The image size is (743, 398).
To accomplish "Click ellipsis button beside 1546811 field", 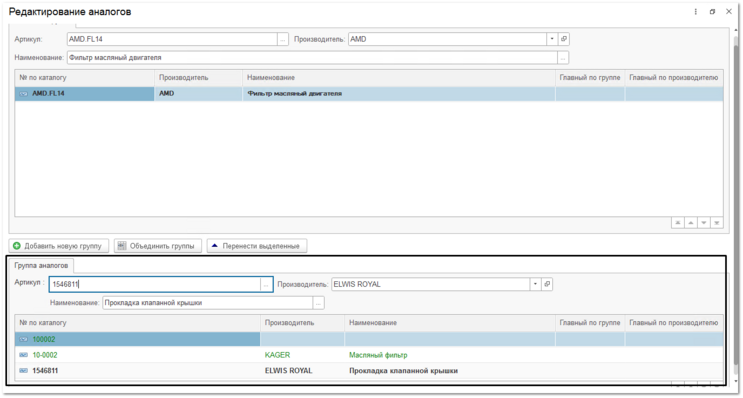I will pyautogui.click(x=266, y=284).
